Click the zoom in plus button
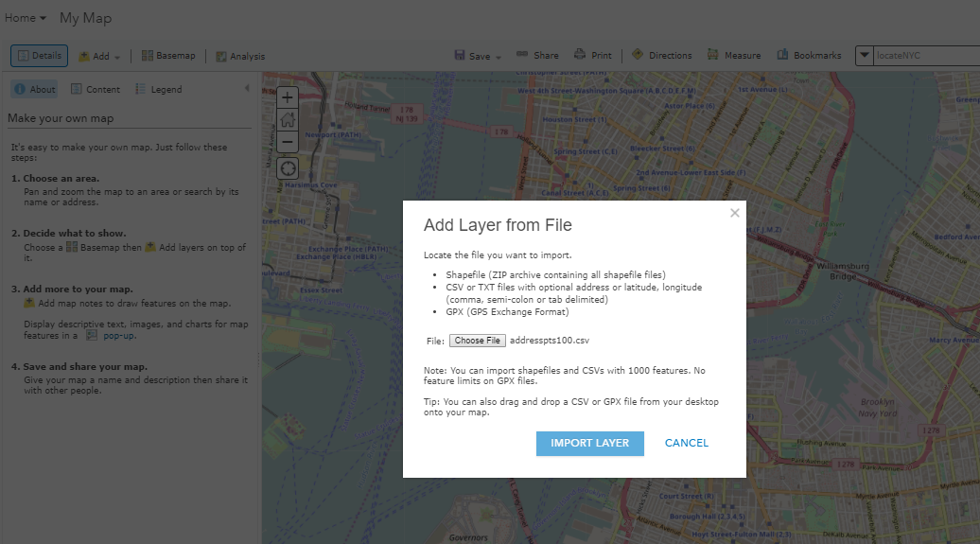This screenshot has width=980, height=544. click(288, 97)
